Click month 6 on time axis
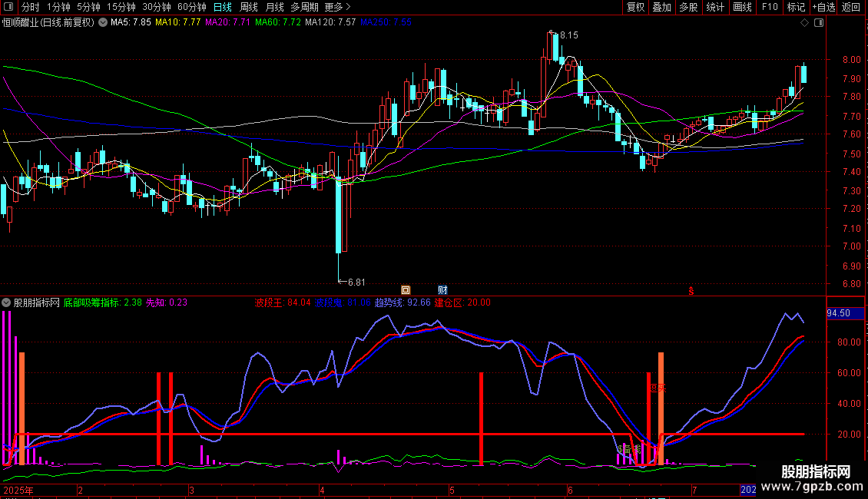Image resolution: width=868 pixels, height=499 pixels. point(570,490)
